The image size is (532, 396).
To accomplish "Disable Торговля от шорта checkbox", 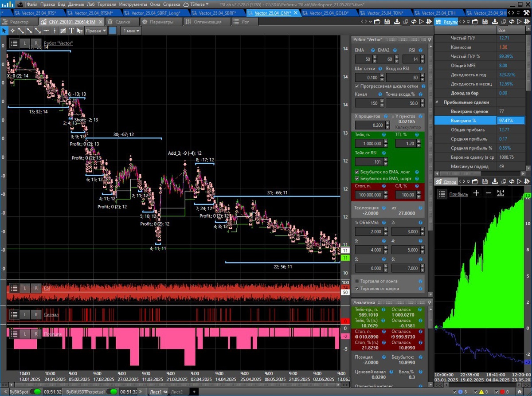I will coord(358,289).
